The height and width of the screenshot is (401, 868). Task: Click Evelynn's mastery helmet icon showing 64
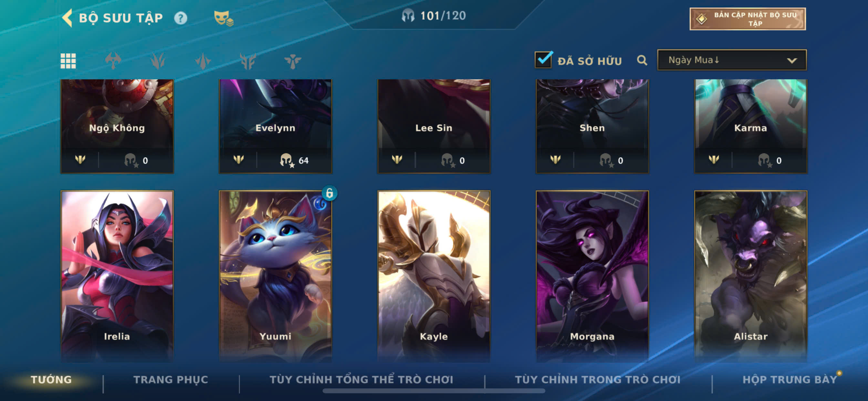[287, 160]
